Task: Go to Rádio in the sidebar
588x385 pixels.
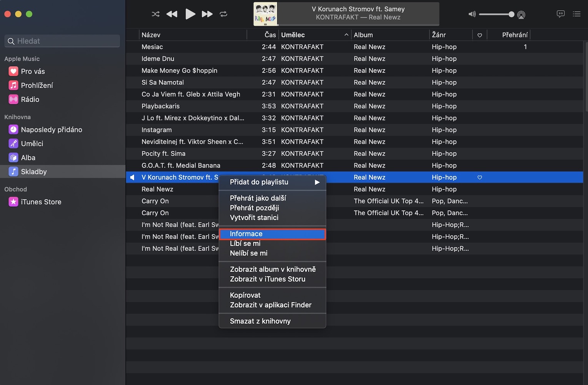Action: [30, 99]
